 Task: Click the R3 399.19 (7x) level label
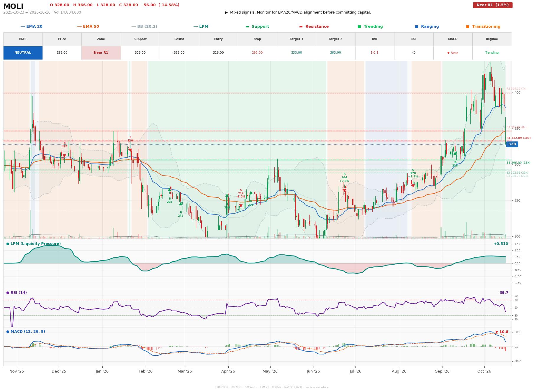516,89
